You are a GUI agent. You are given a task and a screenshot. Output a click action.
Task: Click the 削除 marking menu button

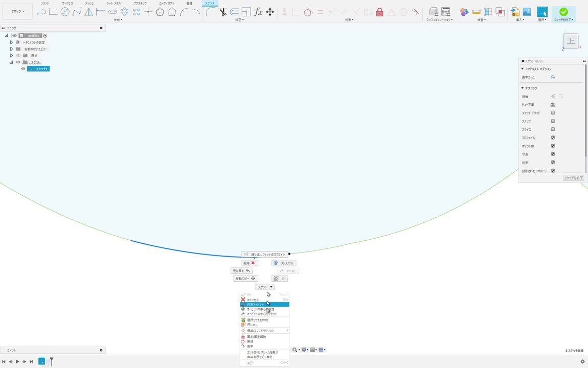[x=250, y=263]
